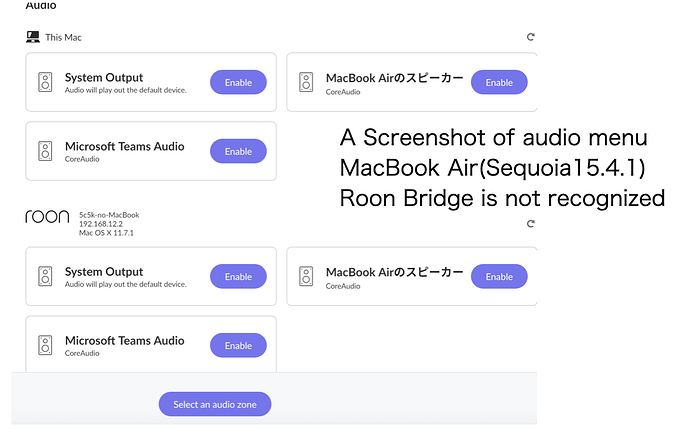
Task: Enable Microsoft Teams Audio under This Mac
Action: pyautogui.click(x=238, y=151)
